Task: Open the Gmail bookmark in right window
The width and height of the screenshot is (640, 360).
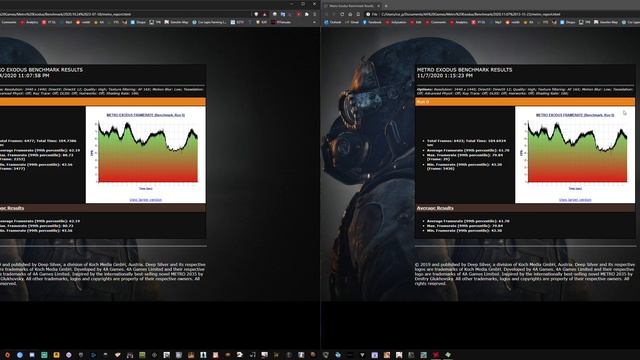Action: tap(352, 22)
